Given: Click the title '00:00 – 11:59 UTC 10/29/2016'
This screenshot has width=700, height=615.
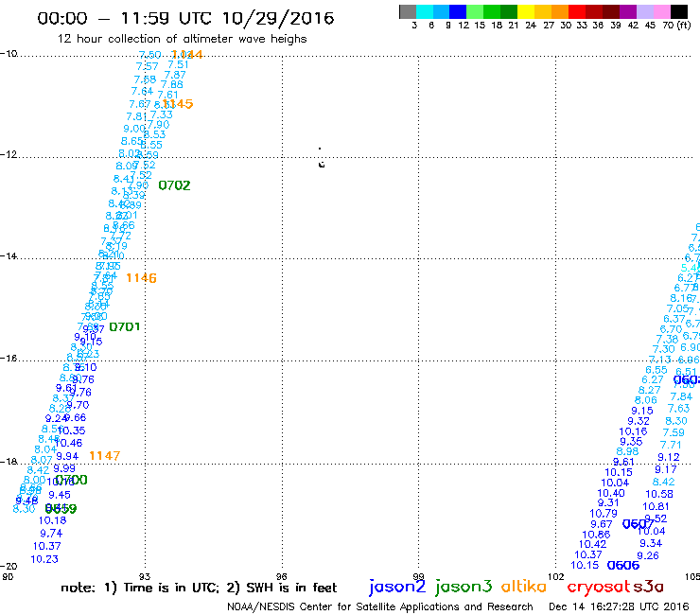Looking at the screenshot, I should 185,18.
